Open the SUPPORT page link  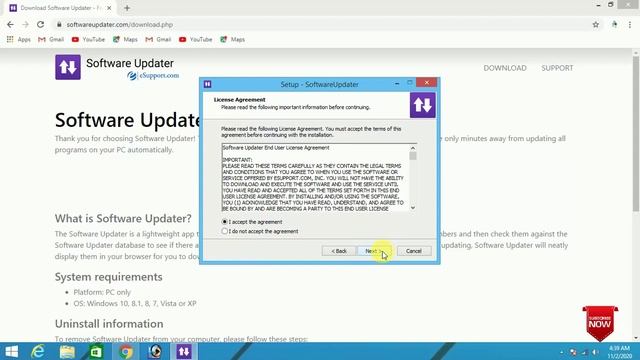(x=557, y=68)
